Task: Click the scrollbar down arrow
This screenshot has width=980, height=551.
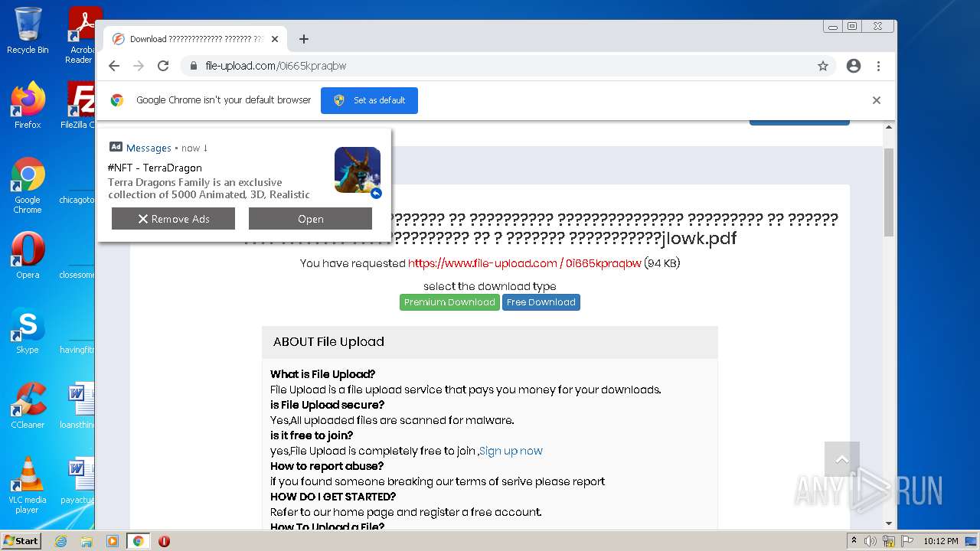Action: click(889, 523)
